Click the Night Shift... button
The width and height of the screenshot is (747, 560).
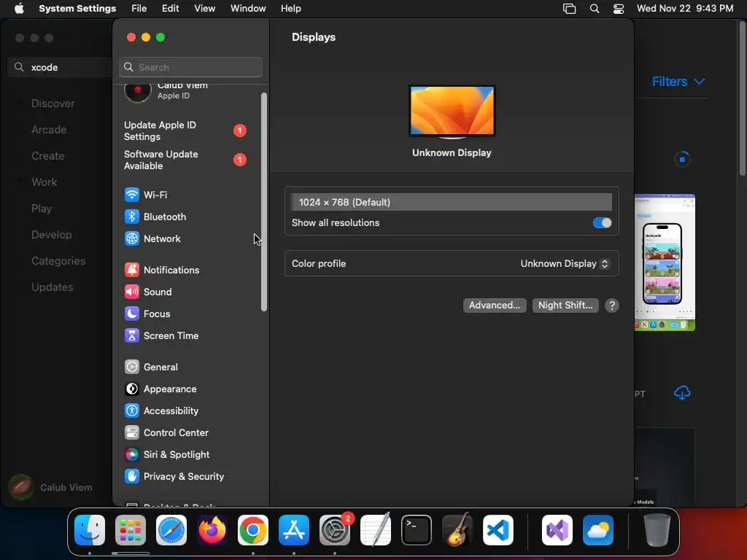(x=565, y=306)
